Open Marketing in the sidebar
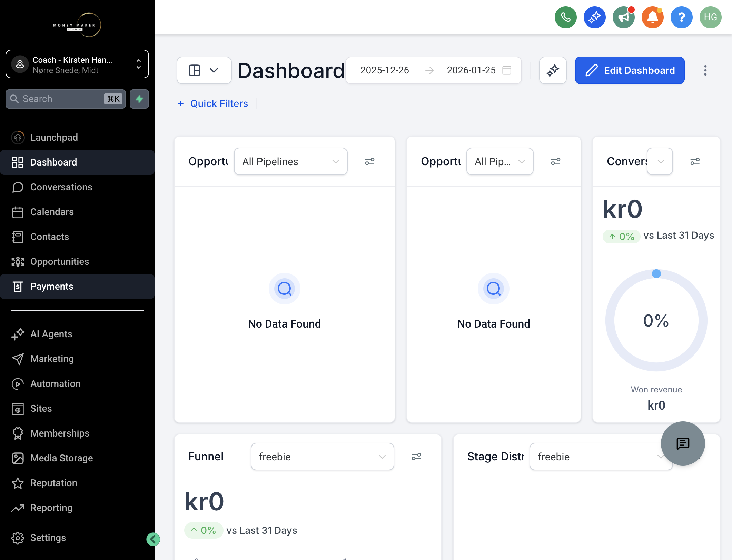This screenshot has height=560, width=732. pos(77,359)
